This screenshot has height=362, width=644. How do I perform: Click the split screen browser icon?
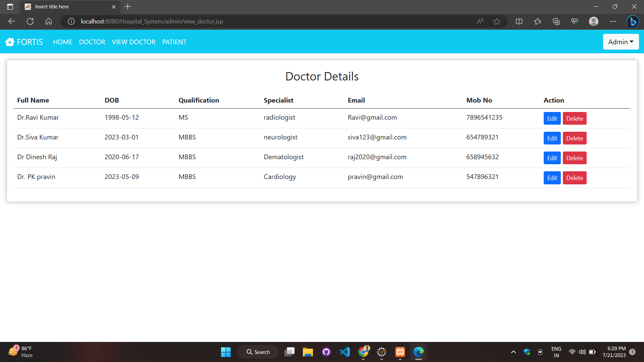[x=519, y=21]
